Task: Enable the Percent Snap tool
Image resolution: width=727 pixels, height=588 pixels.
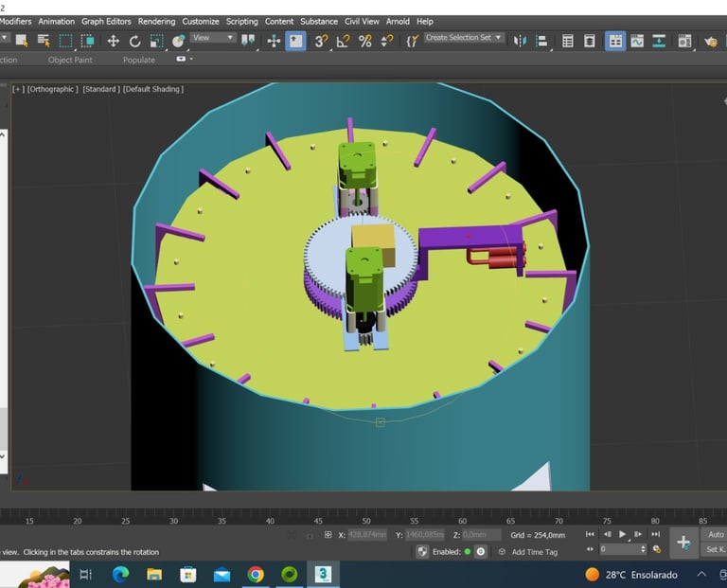Action: (x=364, y=41)
